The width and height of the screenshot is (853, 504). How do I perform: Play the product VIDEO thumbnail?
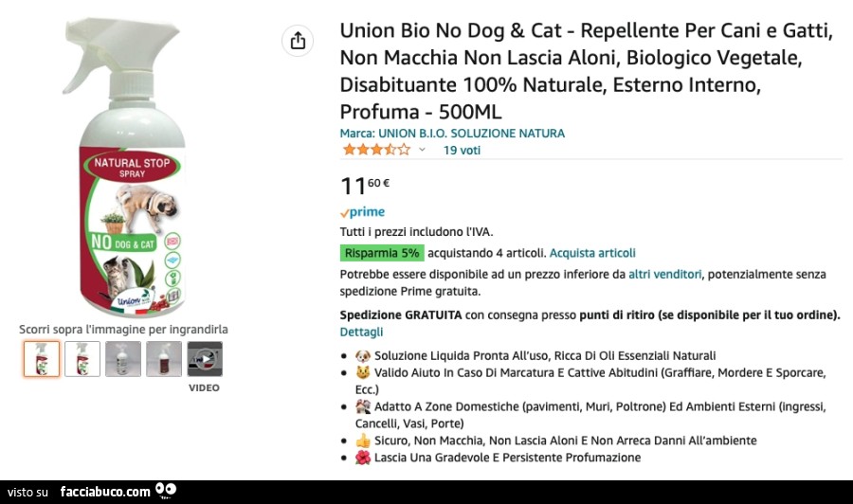205,359
